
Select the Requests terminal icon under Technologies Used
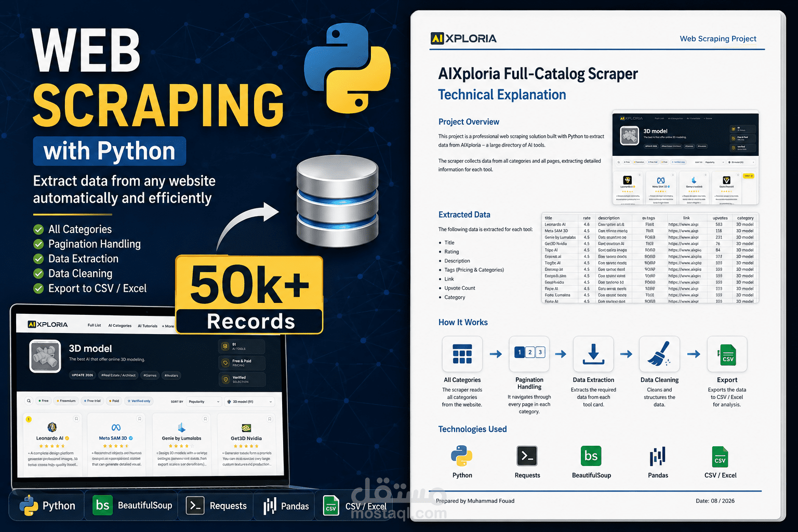(527, 456)
